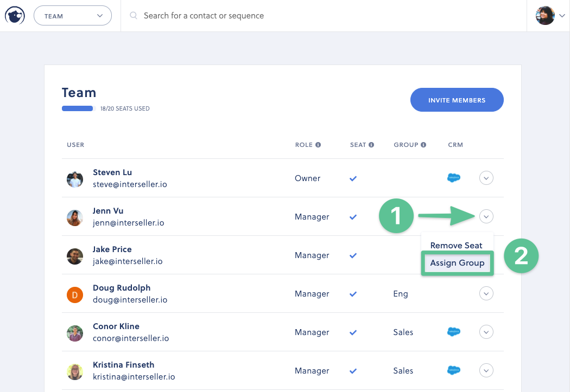The height and width of the screenshot is (392, 570).
Task: Select the Salesforce icon beside Conor Kline
Action: (x=454, y=331)
